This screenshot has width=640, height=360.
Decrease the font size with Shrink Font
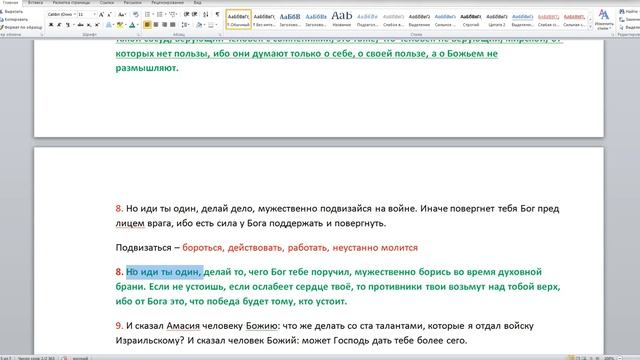pos(109,15)
